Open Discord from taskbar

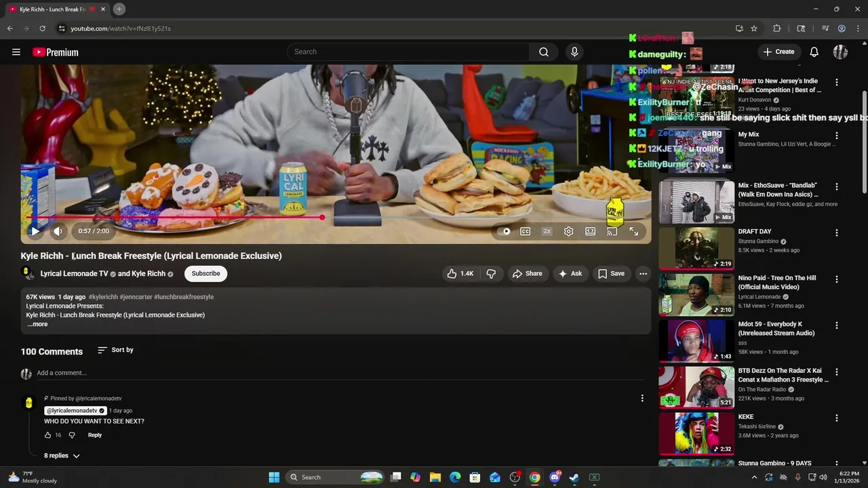coord(555,477)
